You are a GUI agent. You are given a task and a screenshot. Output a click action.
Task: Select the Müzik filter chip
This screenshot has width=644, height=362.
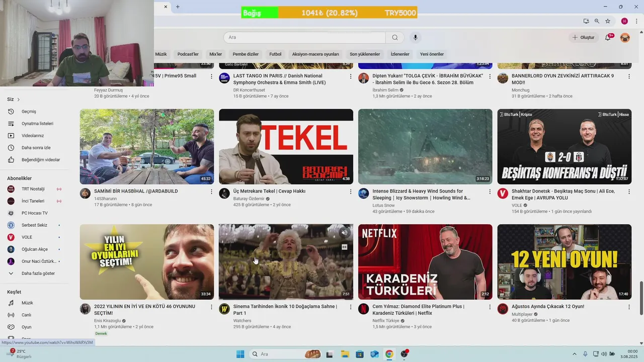pyautogui.click(x=161, y=54)
